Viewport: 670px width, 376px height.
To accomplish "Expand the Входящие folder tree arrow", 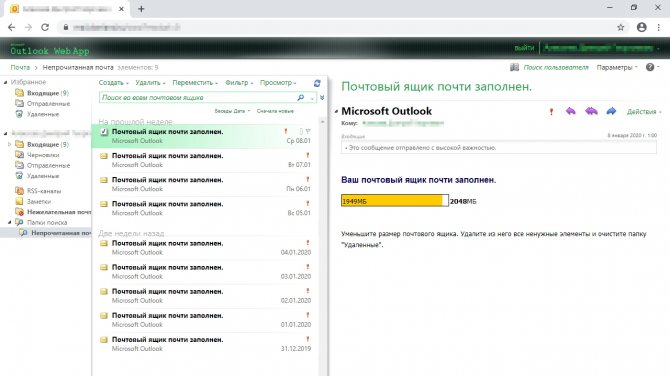I will pyautogui.click(x=9, y=144).
